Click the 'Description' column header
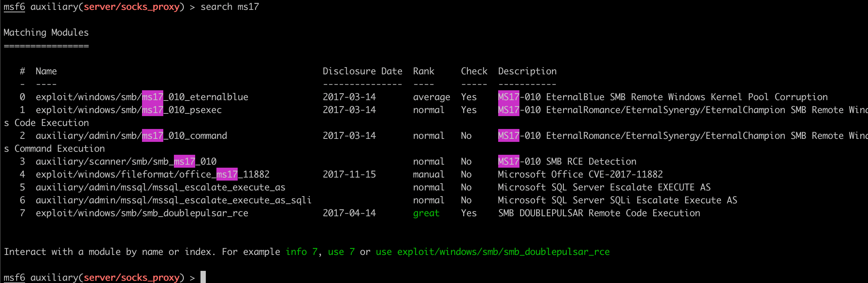This screenshot has width=868, height=283. 527,71
